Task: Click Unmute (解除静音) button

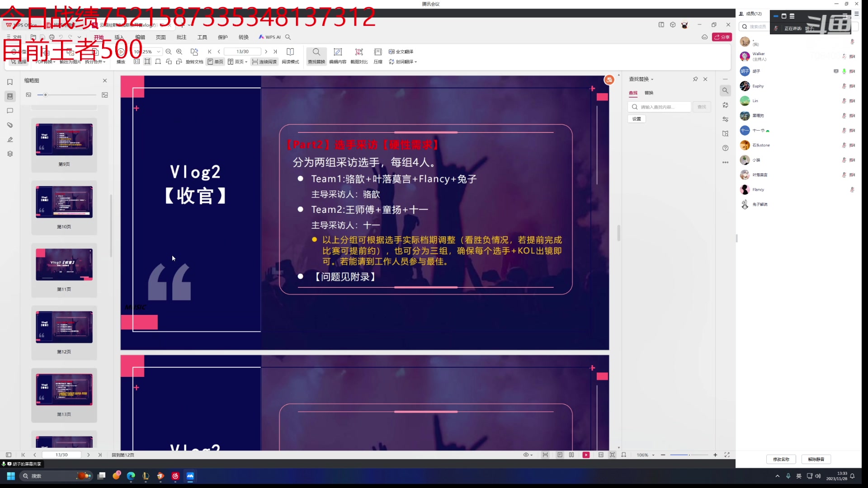Action: 816,459
